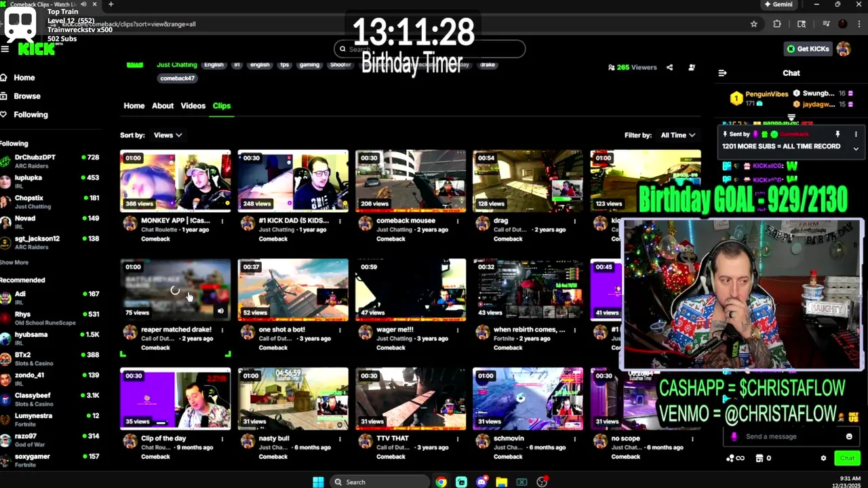The height and width of the screenshot is (488, 868).
Task: Open options menu for TTV THAT clip
Action: click(457, 439)
